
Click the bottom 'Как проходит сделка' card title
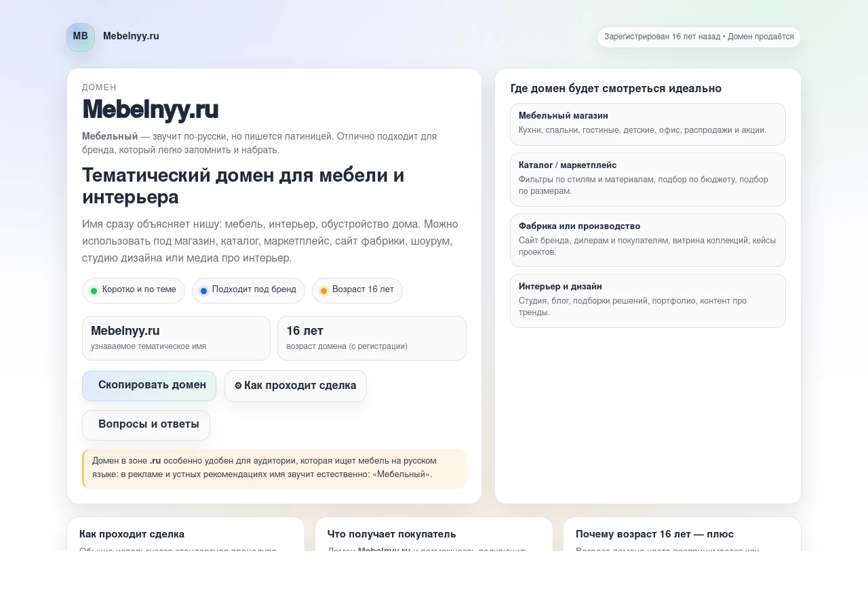click(132, 534)
